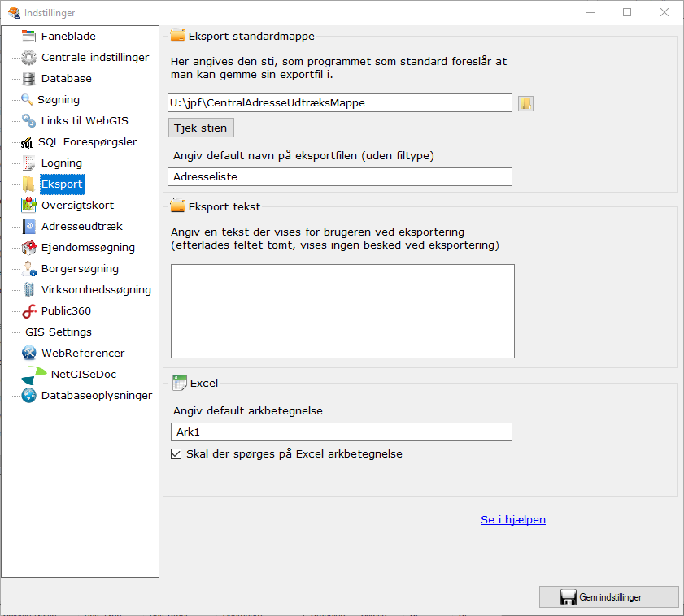Open the Borgersøgning person icon

coord(29,269)
